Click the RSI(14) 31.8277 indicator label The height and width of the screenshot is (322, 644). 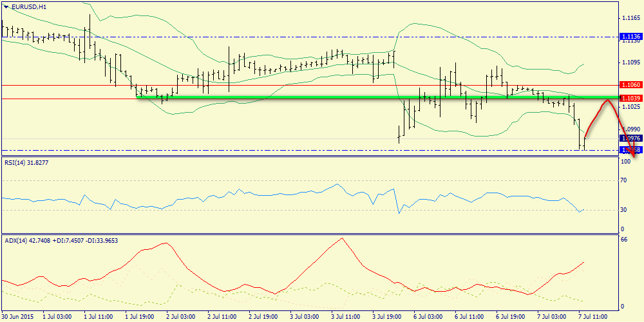click(26, 163)
